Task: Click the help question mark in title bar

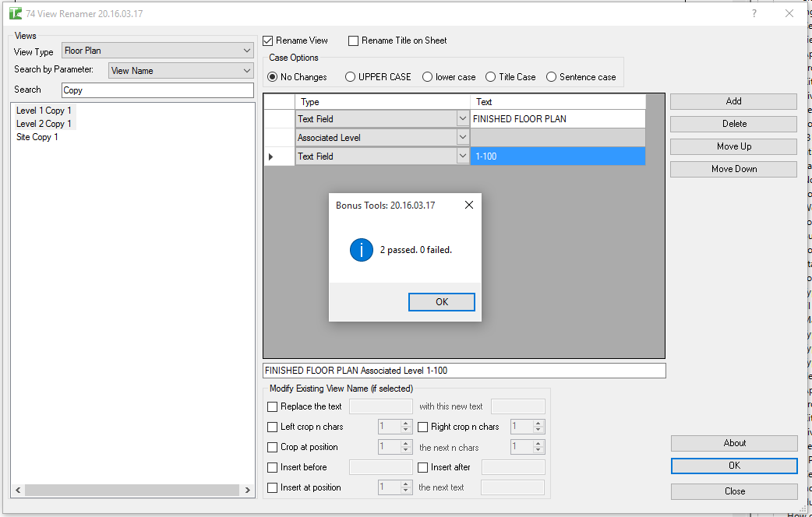Action: (754, 14)
